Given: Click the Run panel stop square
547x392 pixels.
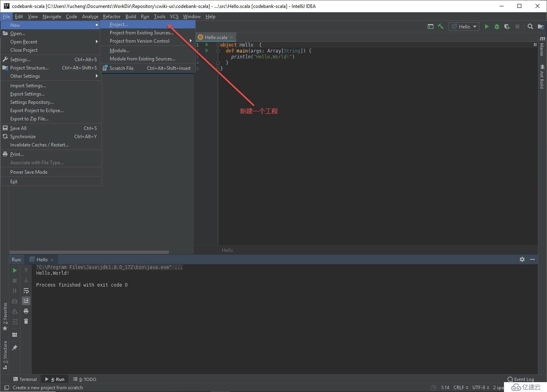Looking at the screenshot, I should [15, 281].
